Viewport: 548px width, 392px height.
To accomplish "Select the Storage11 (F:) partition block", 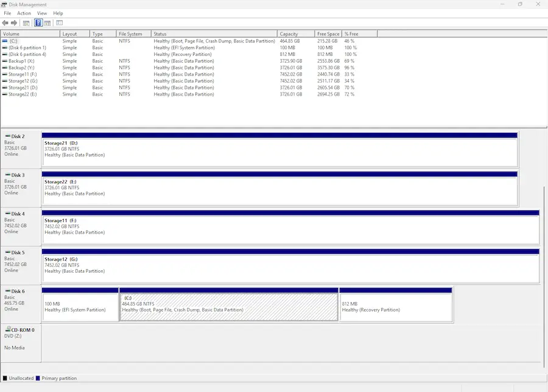I will point(290,227).
